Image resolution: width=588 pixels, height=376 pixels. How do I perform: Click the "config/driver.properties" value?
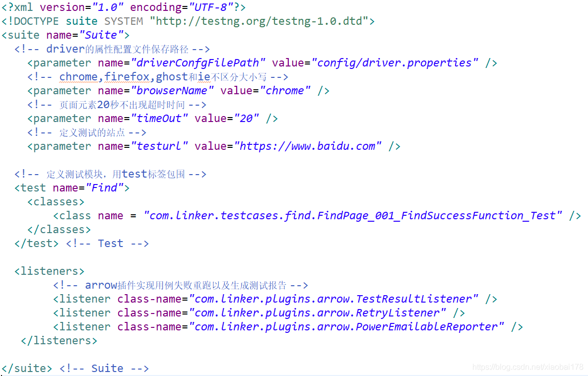tap(395, 63)
